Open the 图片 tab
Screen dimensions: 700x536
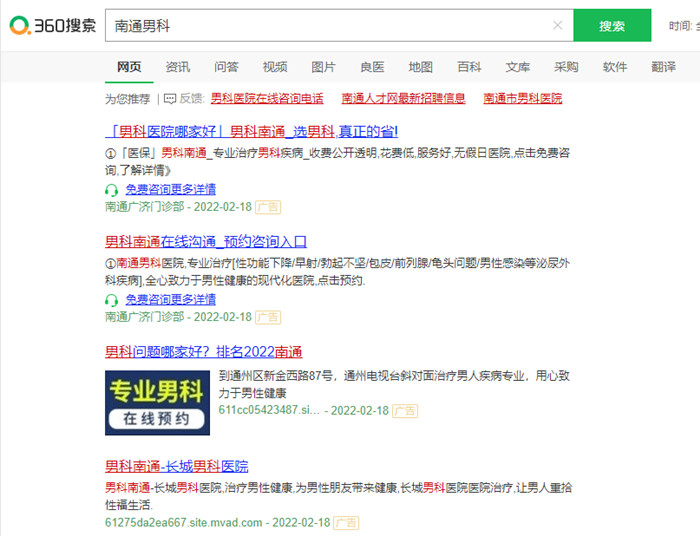[324, 67]
